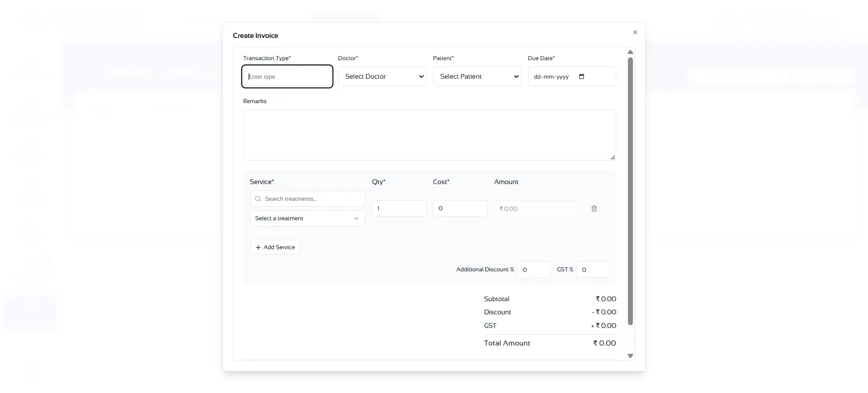Select the Qty input field

tap(399, 208)
